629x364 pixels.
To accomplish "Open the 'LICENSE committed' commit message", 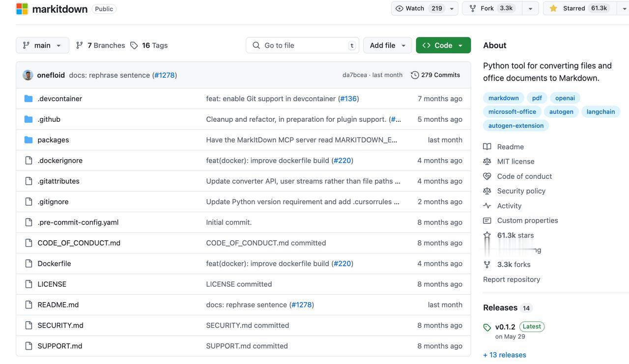I will (x=239, y=284).
